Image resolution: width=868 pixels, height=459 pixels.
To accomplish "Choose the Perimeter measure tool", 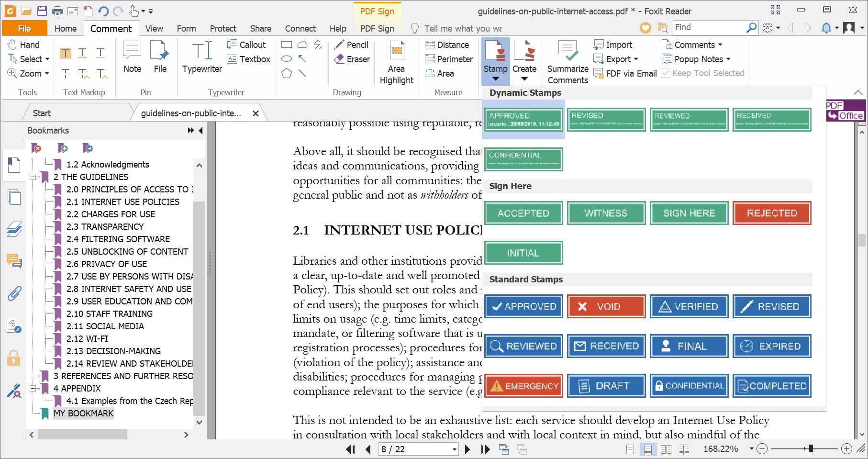I will (x=449, y=59).
